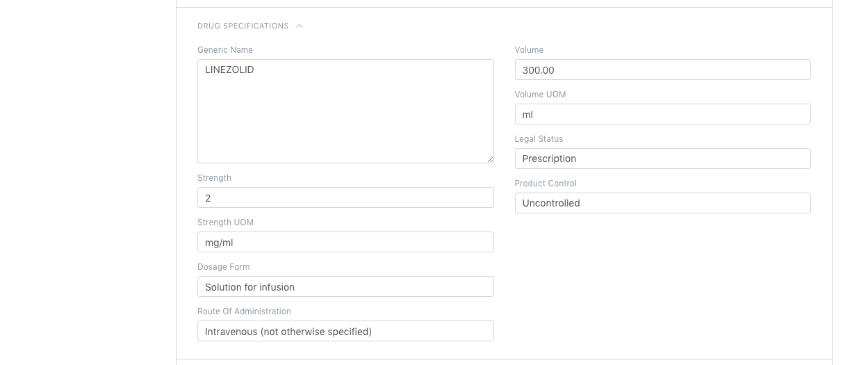Screen dimensions: 868x365
Task: Click the Legal Status label
Action: (x=539, y=139)
